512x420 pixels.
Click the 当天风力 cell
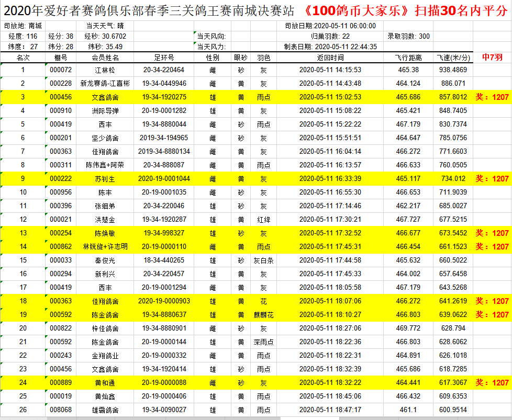tap(212, 47)
